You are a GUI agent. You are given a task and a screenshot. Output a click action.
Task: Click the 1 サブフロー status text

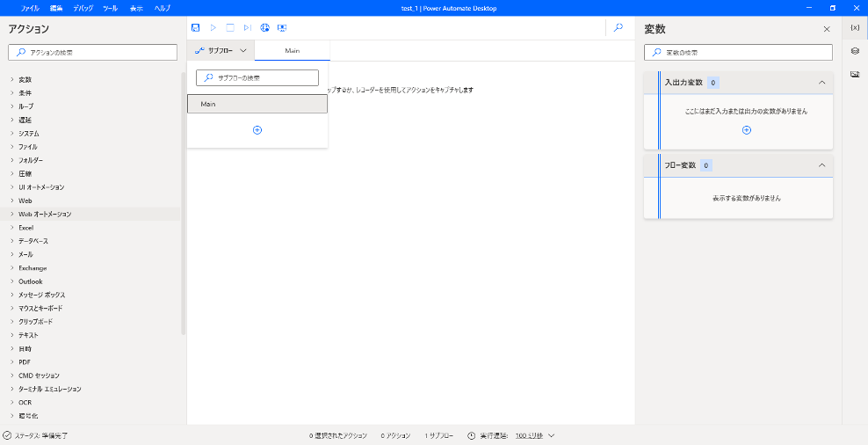point(439,436)
